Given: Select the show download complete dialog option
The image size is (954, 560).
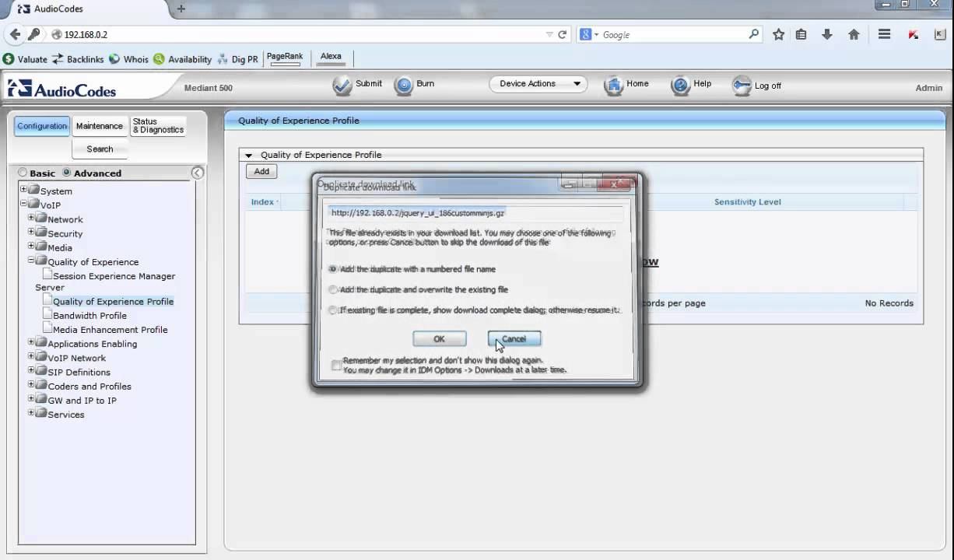Looking at the screenshot, I should (x=333, y=310).
